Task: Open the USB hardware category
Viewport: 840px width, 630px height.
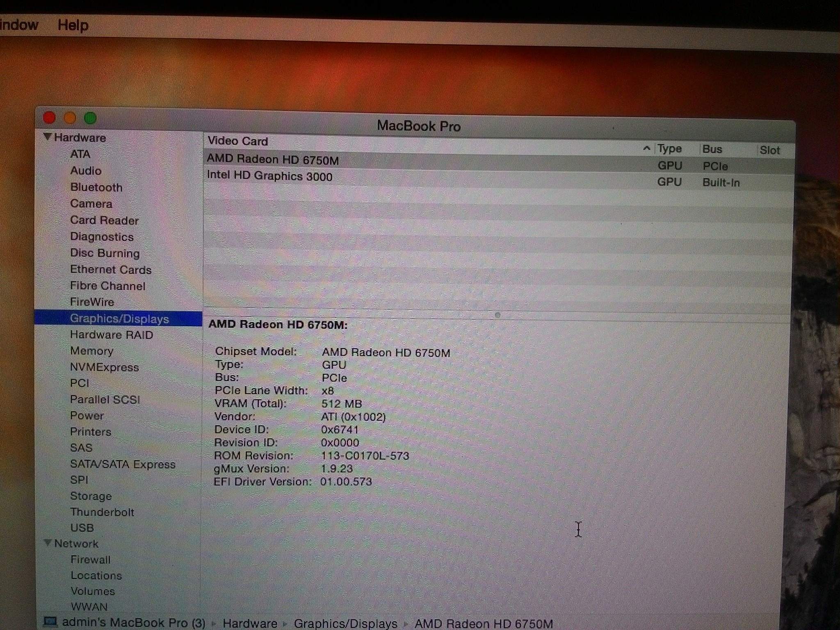Action: coord(82,528)
